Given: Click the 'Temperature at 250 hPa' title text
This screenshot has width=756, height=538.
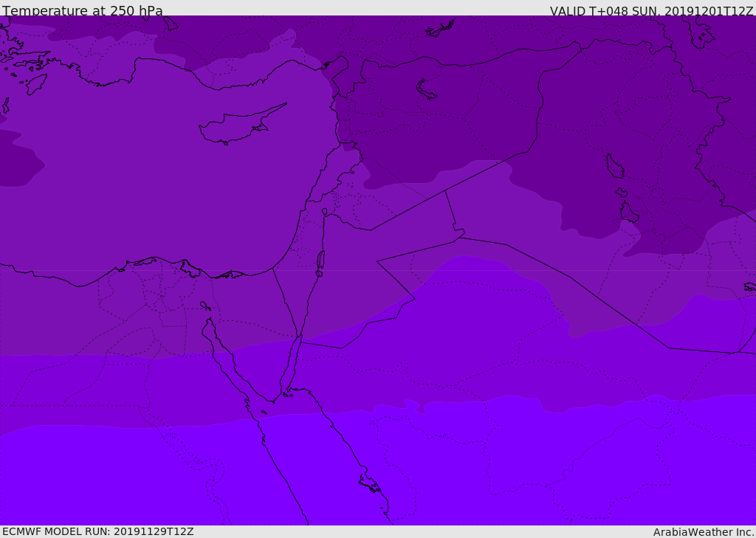Looking at the screenshot, I should click(83, 10).
